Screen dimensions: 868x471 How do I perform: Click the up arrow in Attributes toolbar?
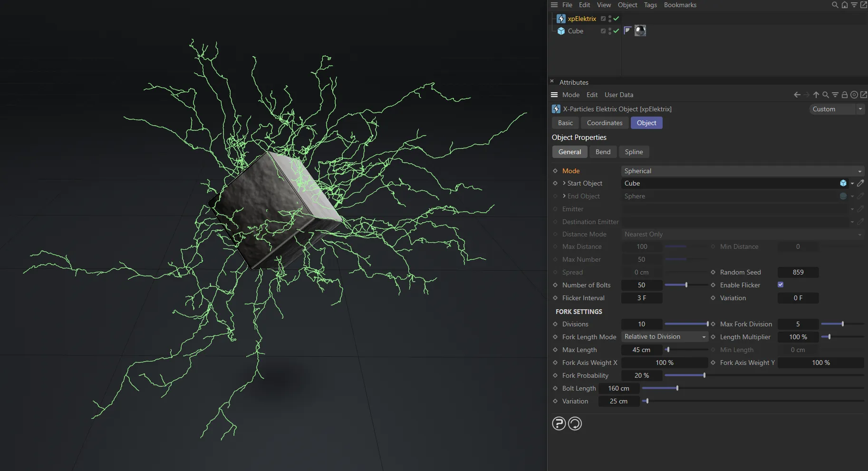[x=816, y=95]
